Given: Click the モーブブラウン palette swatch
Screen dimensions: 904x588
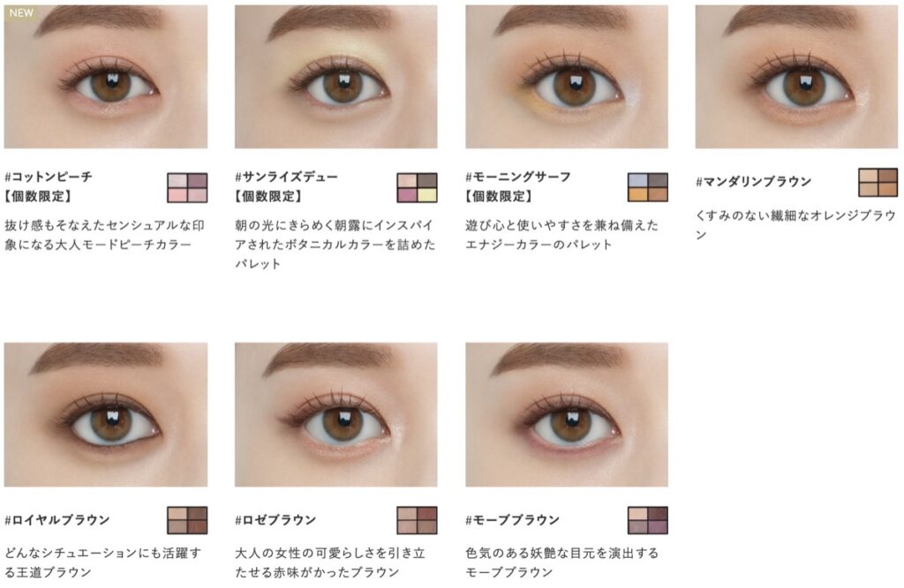Looking at the screenshot, I should (x=647, y=520).
